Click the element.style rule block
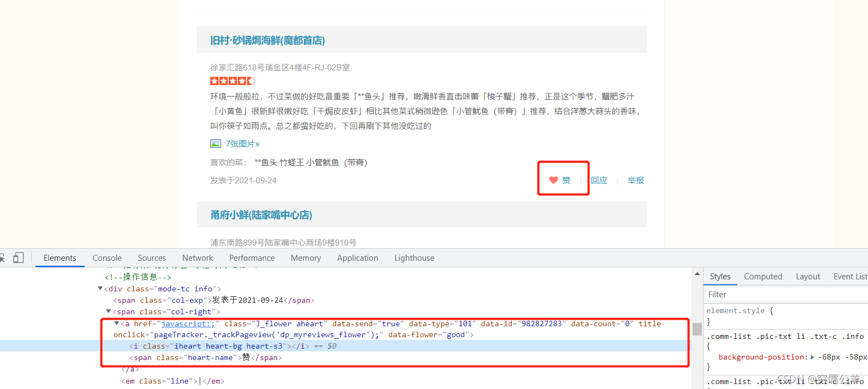The height and width of the screenshot is (389, 868). pyautogui.click(x=787, y=316)
